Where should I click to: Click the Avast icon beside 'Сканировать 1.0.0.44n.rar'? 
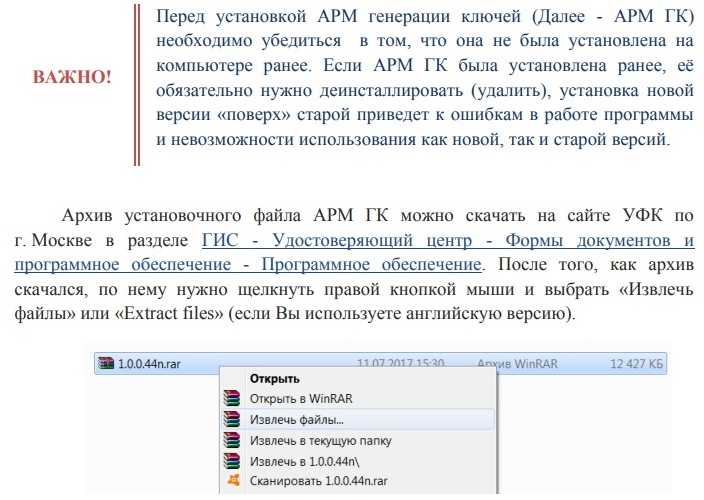coord(233,481)
